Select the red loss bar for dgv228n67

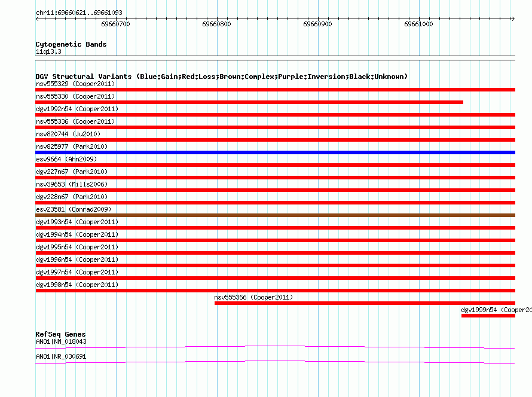point(275,203)
